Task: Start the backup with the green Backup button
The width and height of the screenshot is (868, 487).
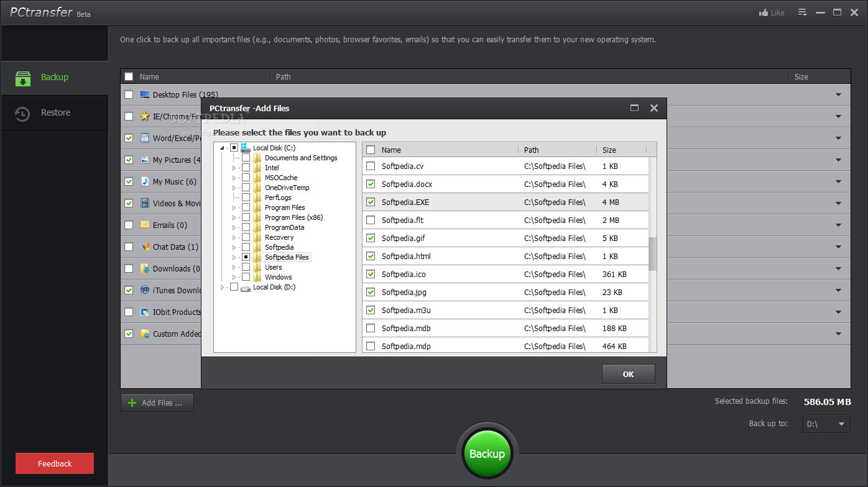Action: (x=487, y=453)
